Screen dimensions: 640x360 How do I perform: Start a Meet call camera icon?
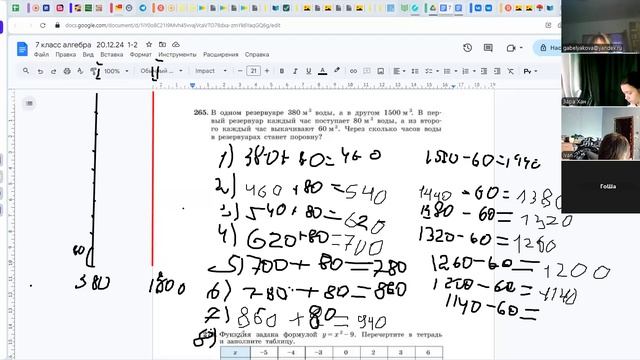pos(511,48)
